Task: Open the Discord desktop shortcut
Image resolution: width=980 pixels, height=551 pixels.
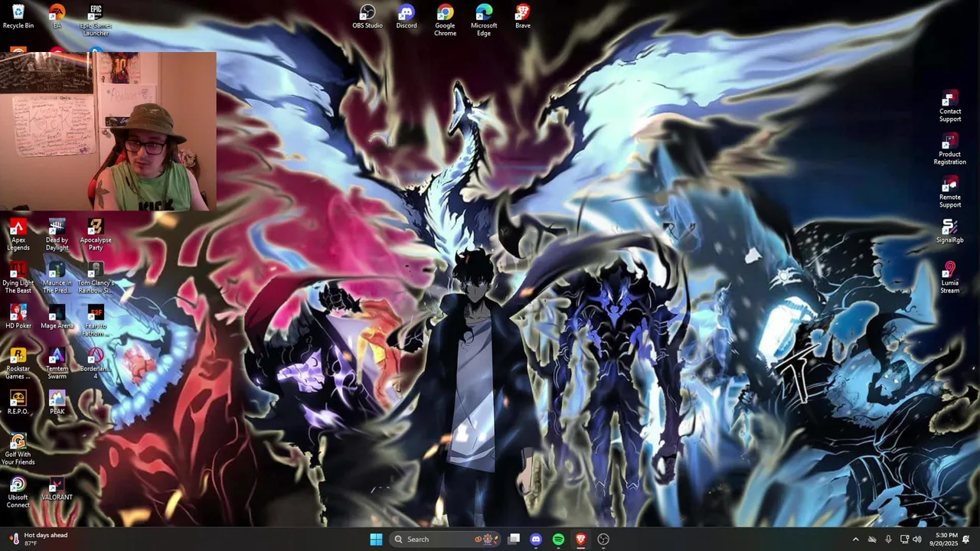Action: coord(407,17)
